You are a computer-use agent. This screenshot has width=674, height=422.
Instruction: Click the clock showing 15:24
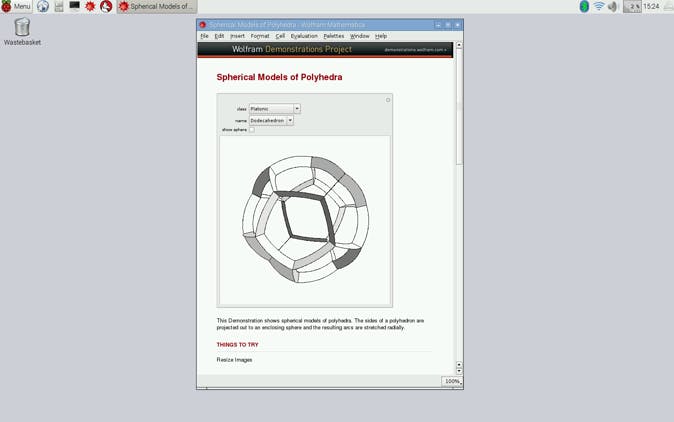click(651, 6)
